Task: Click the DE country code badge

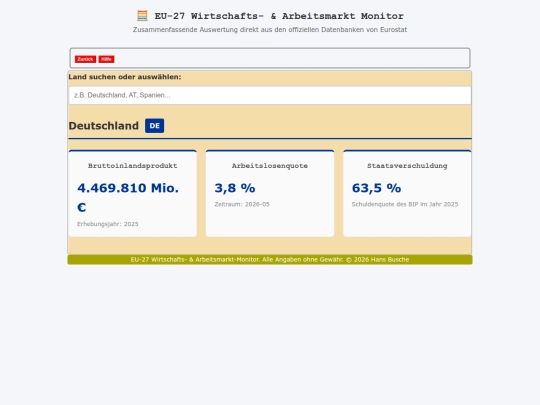Action: coord(154,126)
